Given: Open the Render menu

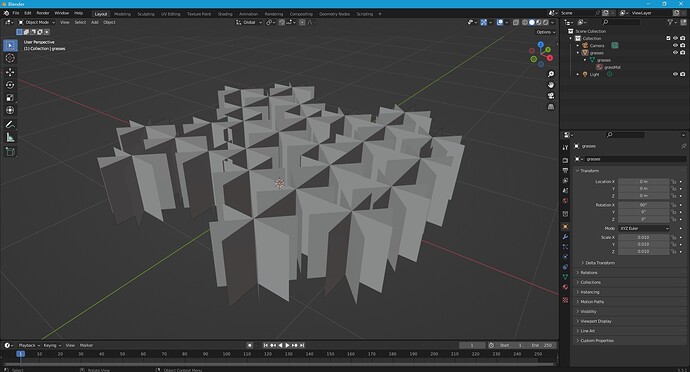Looking at the screenshot, I should 43,13.
